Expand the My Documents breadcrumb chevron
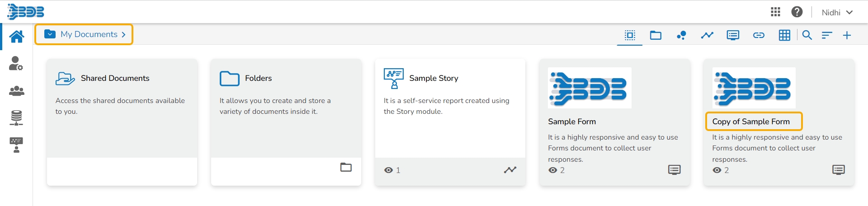The image size is (868, 206). (x=123, y=35)
